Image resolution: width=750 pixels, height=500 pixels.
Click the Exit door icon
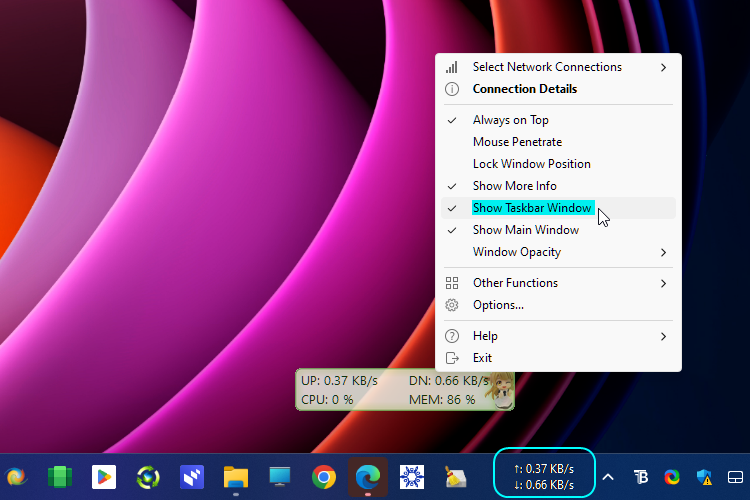click(x=452, y=358)
